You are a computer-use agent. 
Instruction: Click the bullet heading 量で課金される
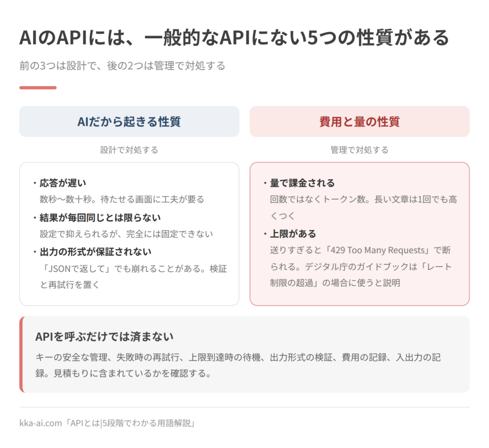pos(302,183)
